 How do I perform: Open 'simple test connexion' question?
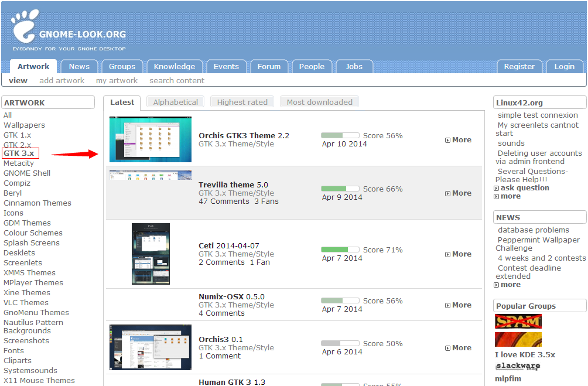538,115
